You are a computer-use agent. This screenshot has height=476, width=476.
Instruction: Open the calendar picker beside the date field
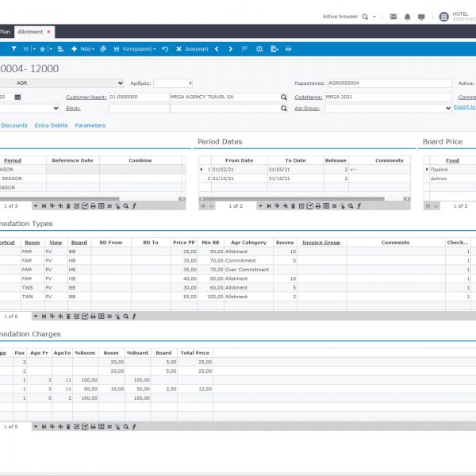coord(18,97)
